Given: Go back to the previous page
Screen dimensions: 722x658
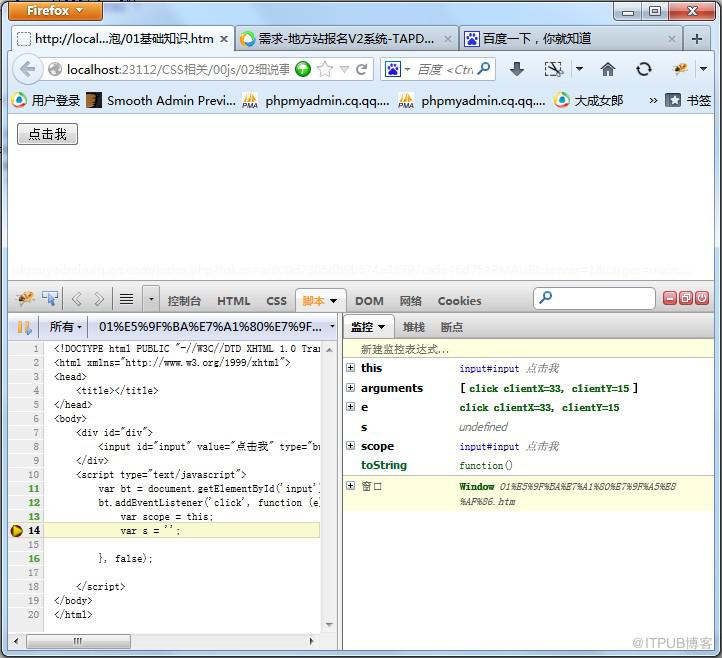Looking at the screenshot, I should click(x=28, y=70).
